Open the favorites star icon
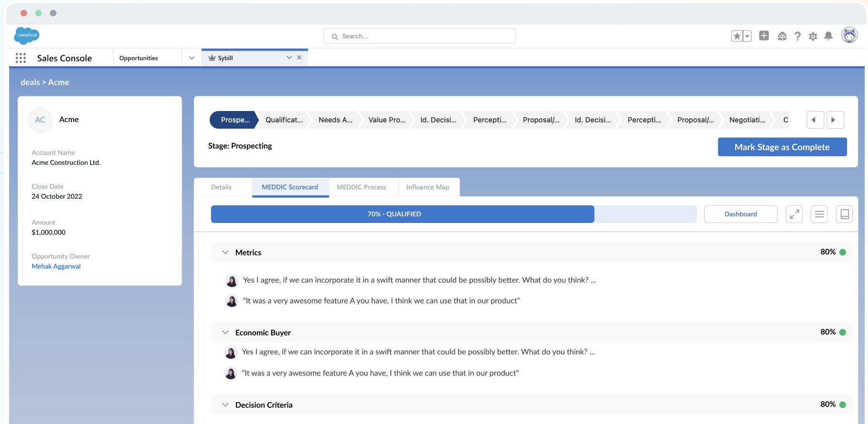868x424 pixels. [737, 36]
